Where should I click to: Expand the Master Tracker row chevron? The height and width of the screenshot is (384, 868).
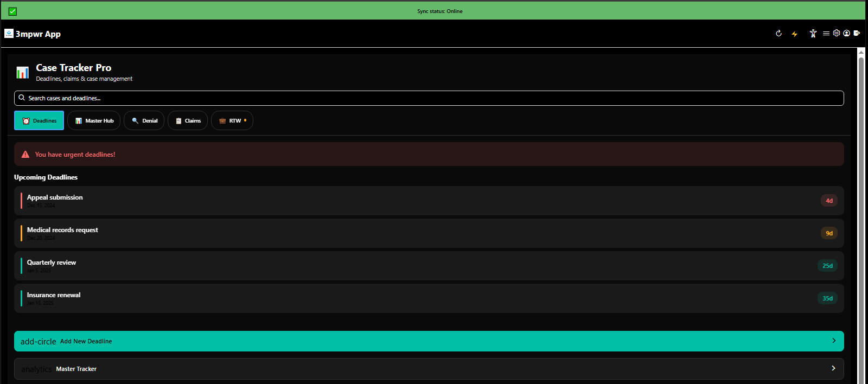tap(833, 368)
